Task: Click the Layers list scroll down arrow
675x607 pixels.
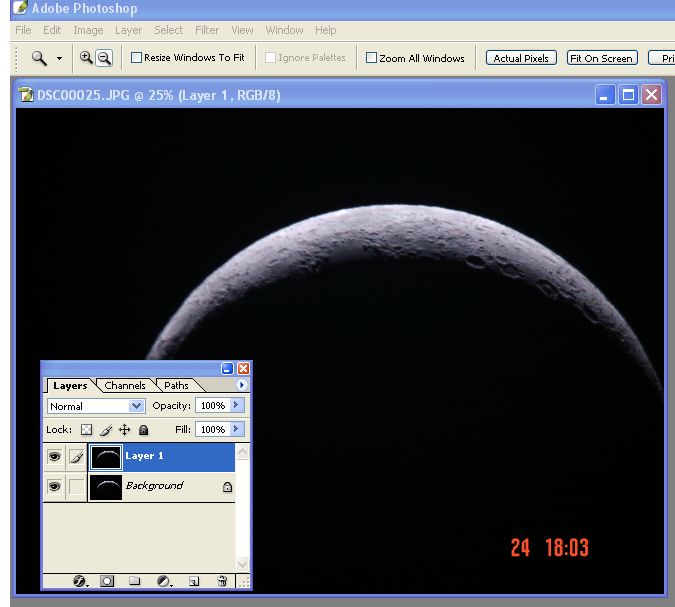Action: pyautogui.click(x=242, y=564)
